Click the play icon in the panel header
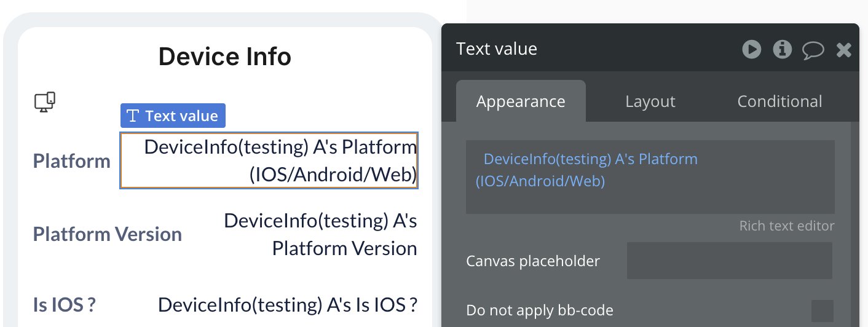868x327 pixels. tap(751, 49)
